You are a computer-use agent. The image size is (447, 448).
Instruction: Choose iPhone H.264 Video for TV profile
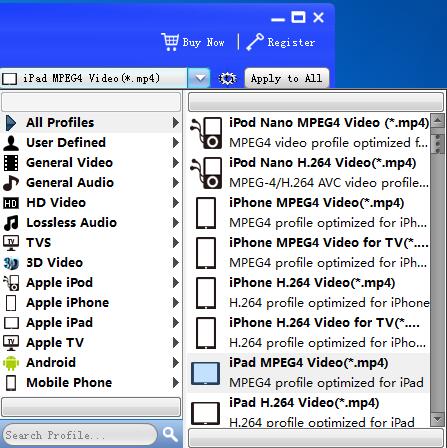308,333
